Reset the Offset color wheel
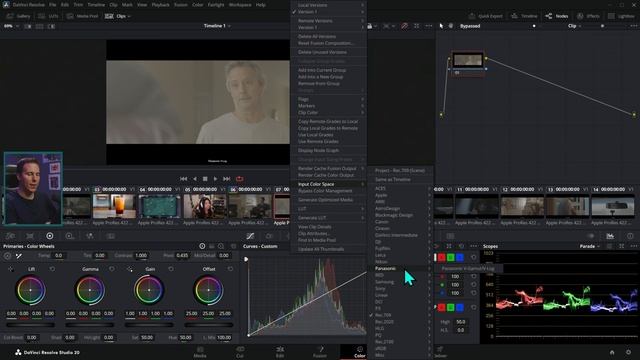This screenshot has height=360, width=640. click(x=231, y=269)
